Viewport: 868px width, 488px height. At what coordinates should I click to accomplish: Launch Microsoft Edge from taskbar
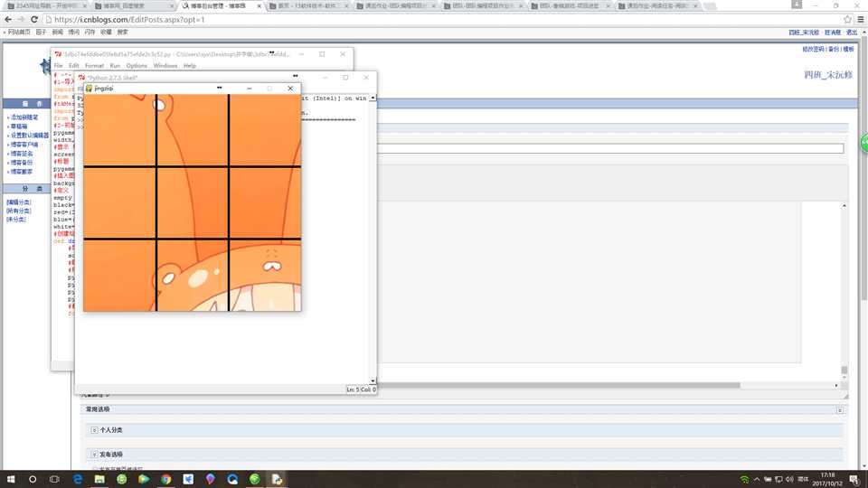coord(78,479)
